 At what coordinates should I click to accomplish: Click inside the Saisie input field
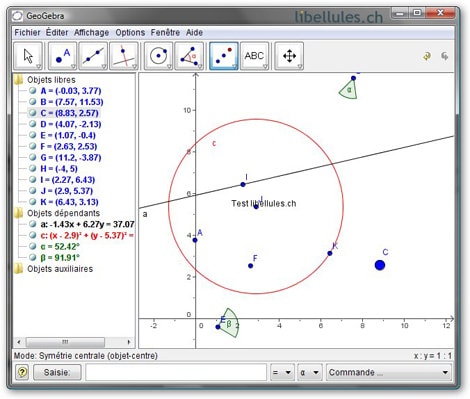176,372
